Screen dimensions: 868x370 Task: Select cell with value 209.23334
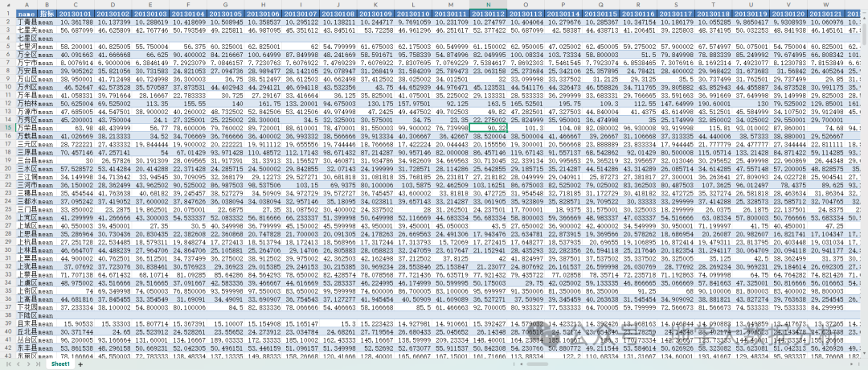(450, 339)
